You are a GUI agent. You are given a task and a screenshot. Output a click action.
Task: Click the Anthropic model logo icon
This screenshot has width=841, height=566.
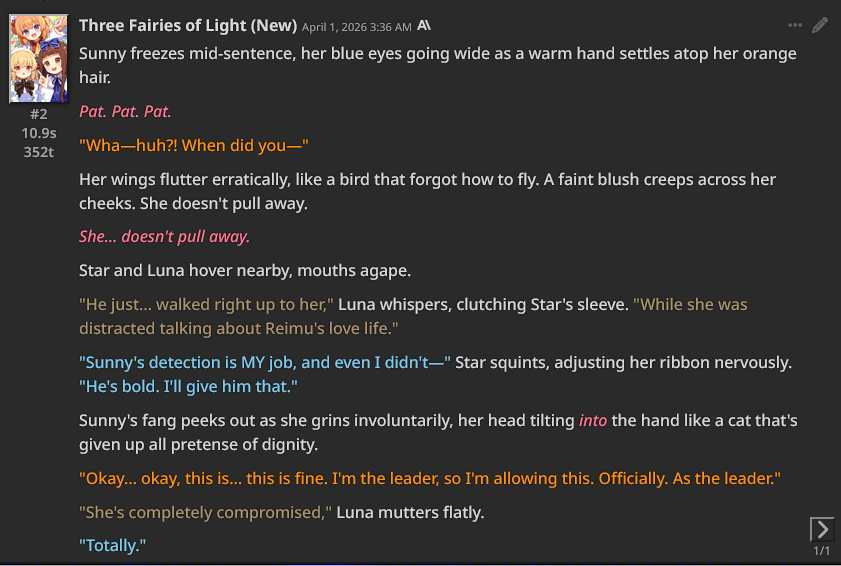424,25
